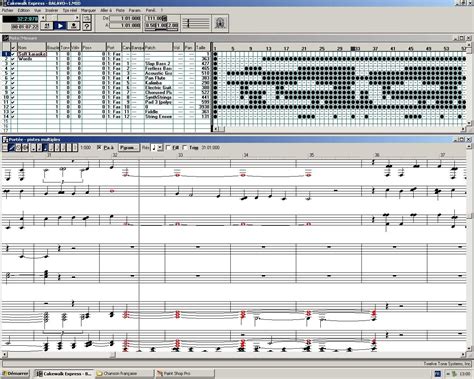Toggle the checkmark for track 1 Soft Karaoke
Image resolution: width=474 pixels, height=379 pixels.
point(13,54)
